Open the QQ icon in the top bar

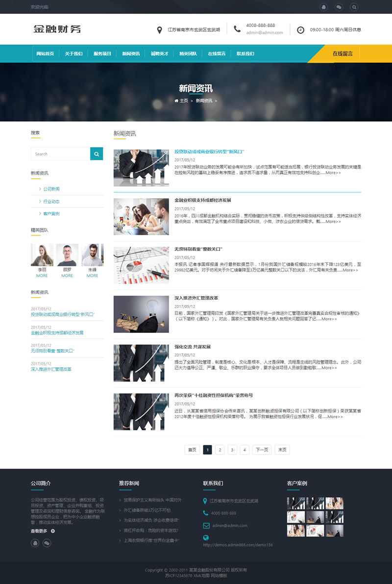323,7
